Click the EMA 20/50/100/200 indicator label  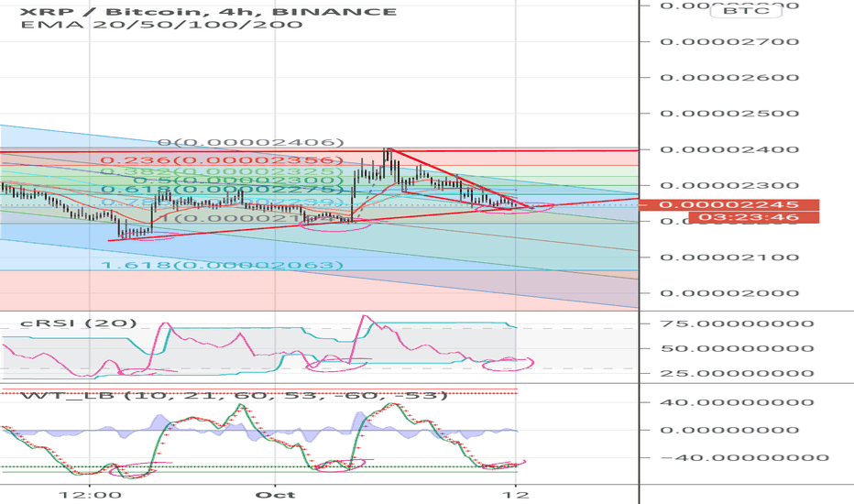coord(162,25)
